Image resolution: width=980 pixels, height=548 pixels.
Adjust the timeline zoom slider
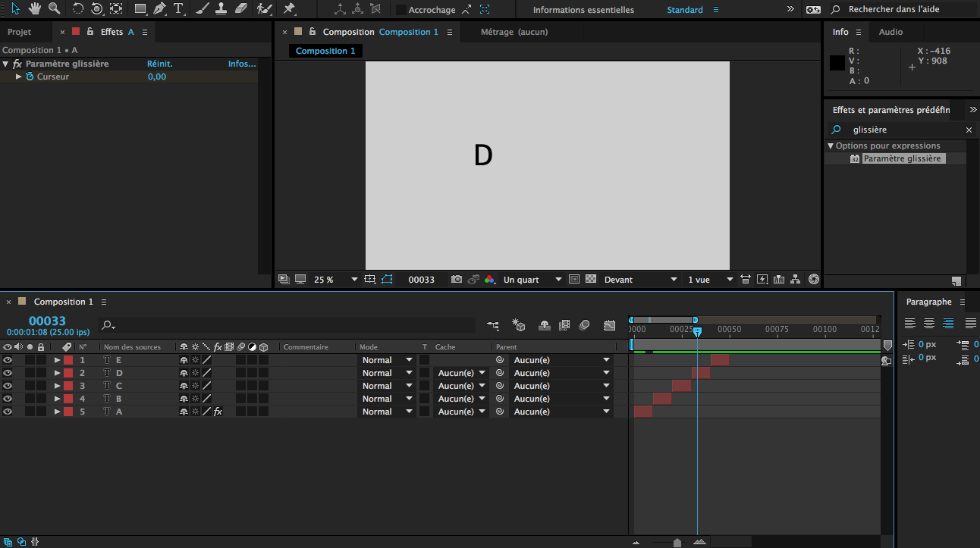[677, 542]
